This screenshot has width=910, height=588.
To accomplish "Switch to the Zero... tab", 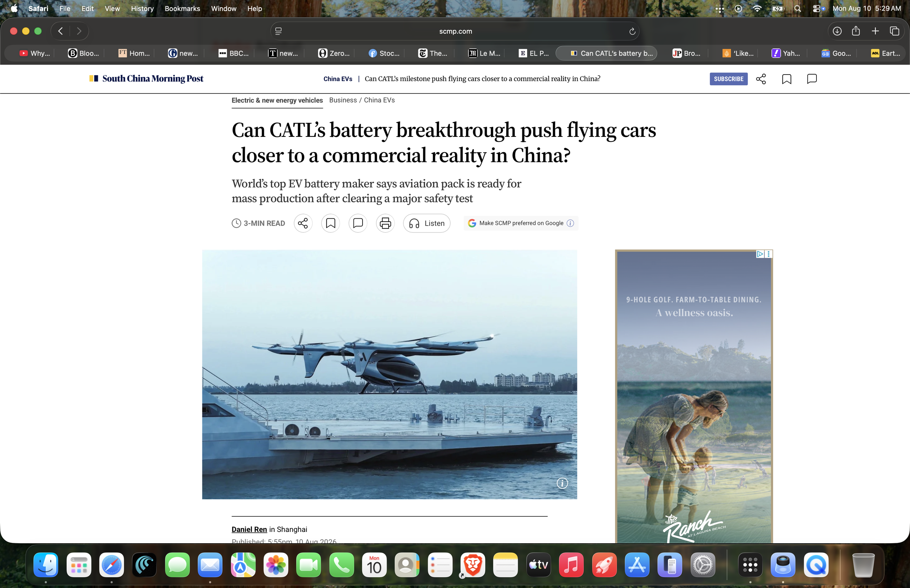I will 334,53.
